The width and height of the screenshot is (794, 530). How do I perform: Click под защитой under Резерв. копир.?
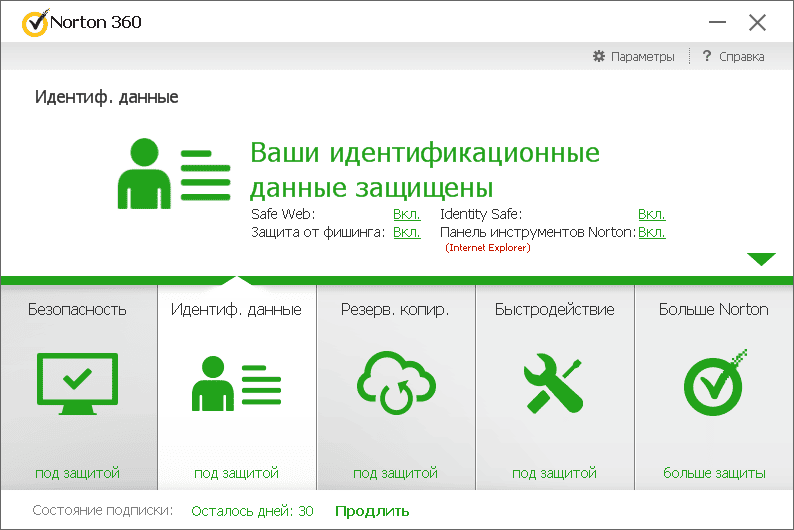coord(395,473)
